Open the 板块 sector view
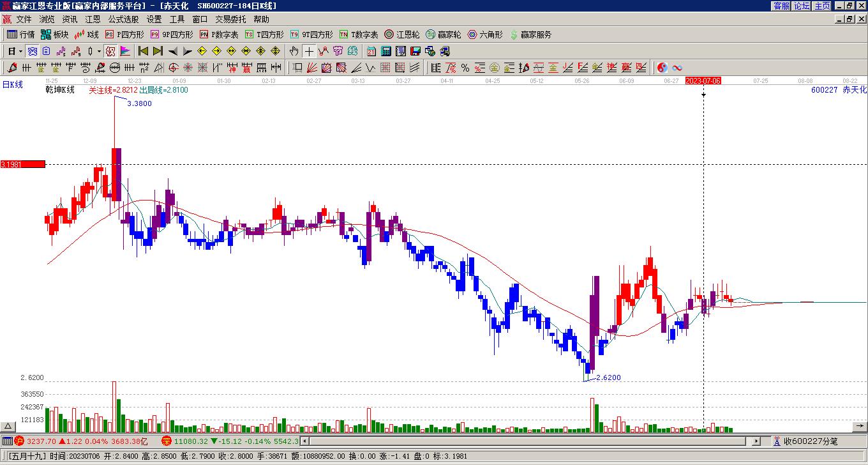The height and width of the screenshot is (465, 868). 54,34
